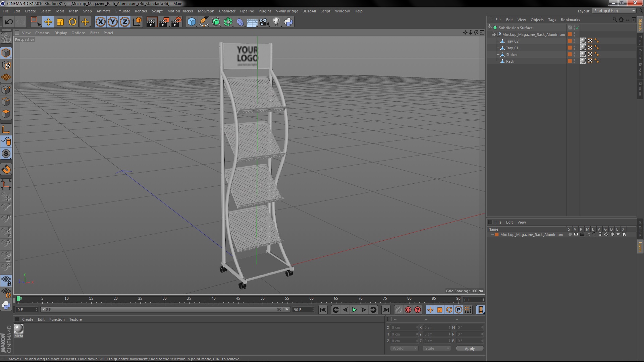Viewport: 644px width, 362px height.
Task: Toggle Autokeying button
Action: tap(408, 310)
